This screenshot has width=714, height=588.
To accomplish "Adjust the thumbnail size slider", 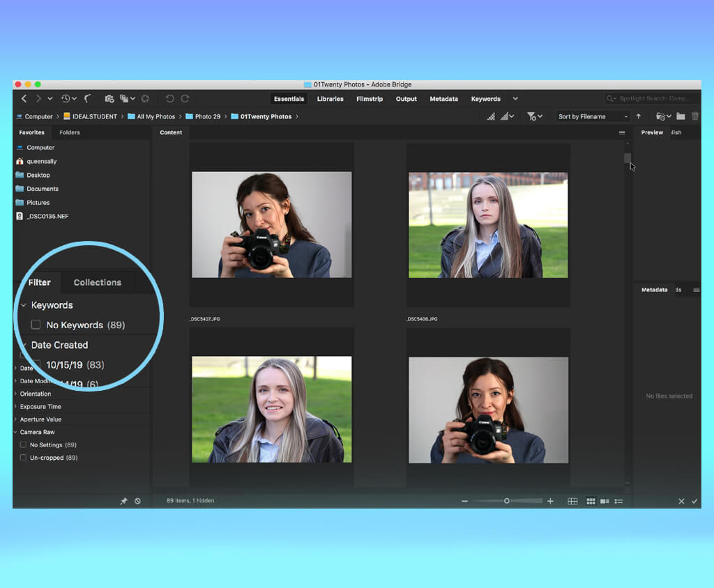I will [x=508, y=501].
